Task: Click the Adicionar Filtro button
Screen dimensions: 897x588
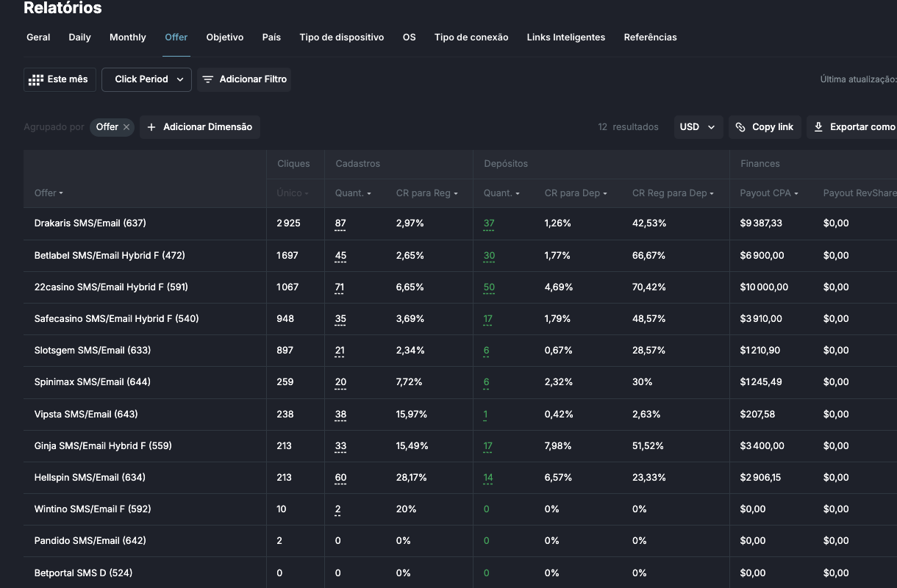Action: [x=244, y=79]
